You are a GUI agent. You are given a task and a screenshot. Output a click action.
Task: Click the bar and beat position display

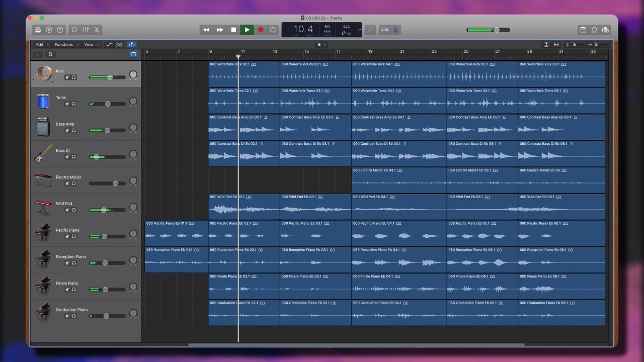click(303, 29)
